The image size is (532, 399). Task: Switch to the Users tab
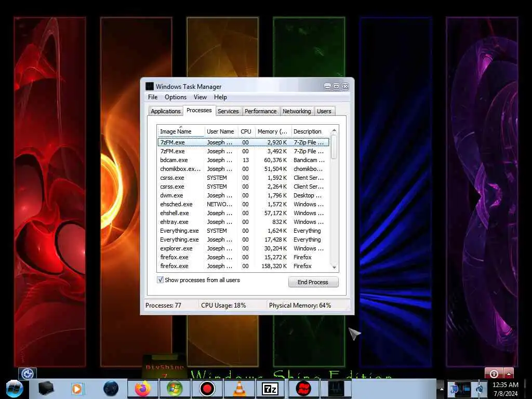click(324, 111)
